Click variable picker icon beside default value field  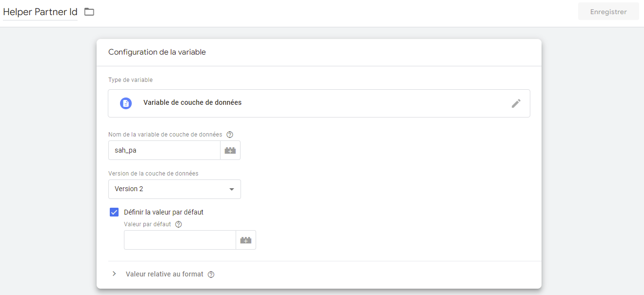click(x=246, y=240)
